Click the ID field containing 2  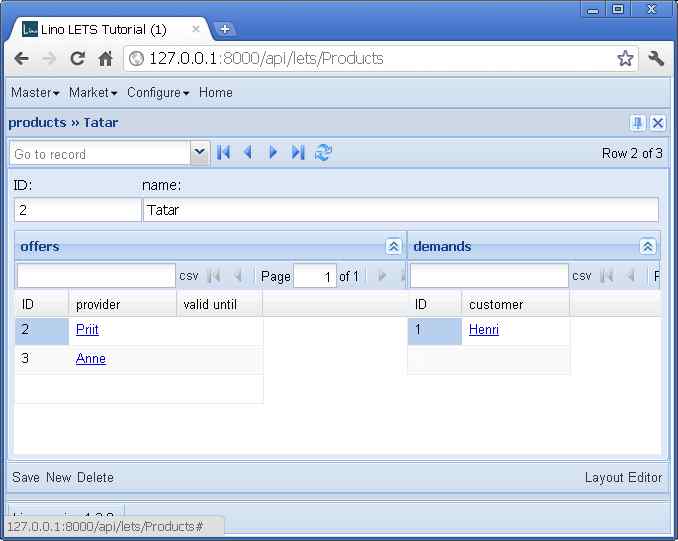77,210
